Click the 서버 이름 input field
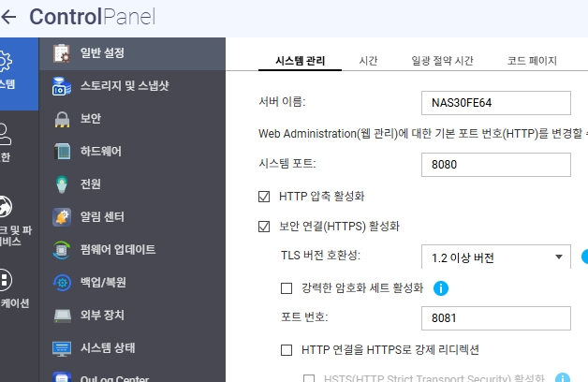This screenshot has height=382, width=588. (x=495, y=102)
